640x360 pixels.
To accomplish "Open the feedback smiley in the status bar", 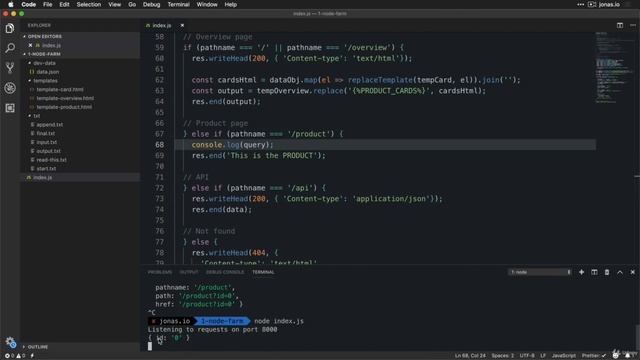I will [616, 356].
